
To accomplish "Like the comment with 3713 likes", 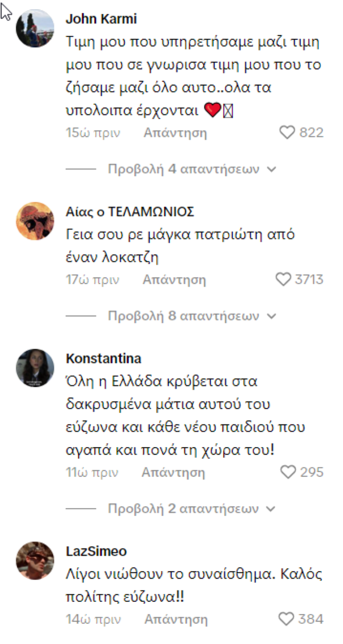I will point(283,280).
